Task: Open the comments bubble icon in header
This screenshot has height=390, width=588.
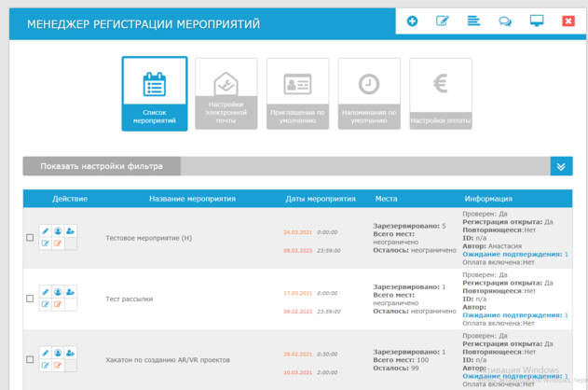Action: click(505, 21)
